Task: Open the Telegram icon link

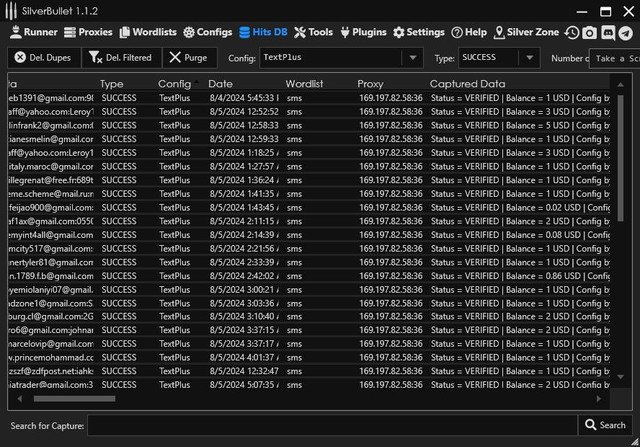Action: coord(625,33)
